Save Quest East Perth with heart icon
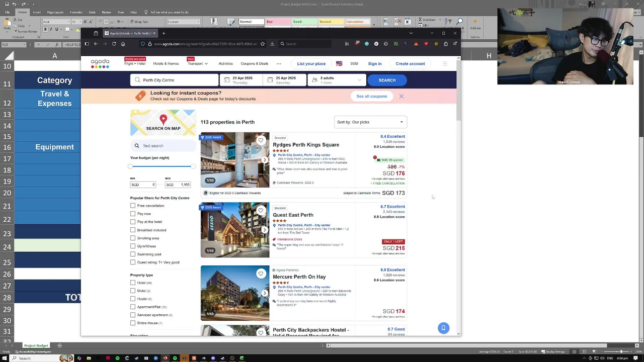This screenshot has height=362, width=644. (261, 210)
